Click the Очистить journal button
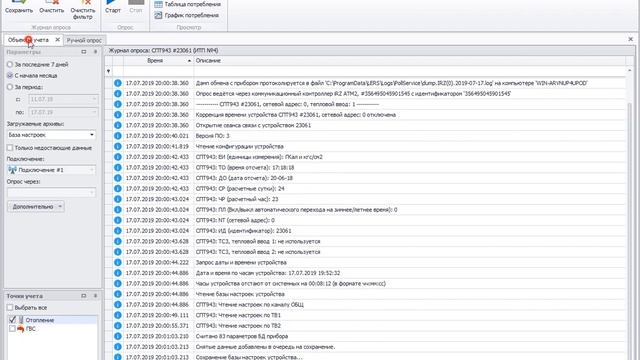This screenshot has width=640, height=360. 51,7
